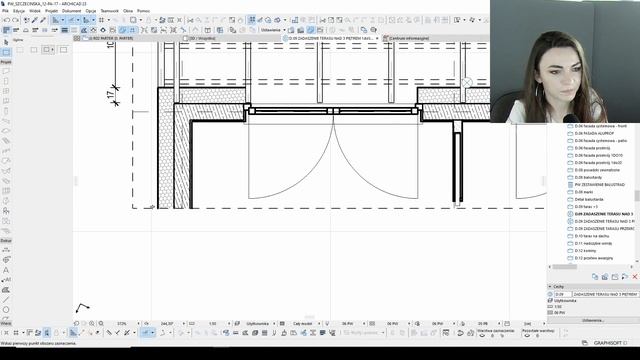Viewport: 640px width, 360px height.
Task: Click the first Navigator bottom action icon
Action: pos(595,277)
